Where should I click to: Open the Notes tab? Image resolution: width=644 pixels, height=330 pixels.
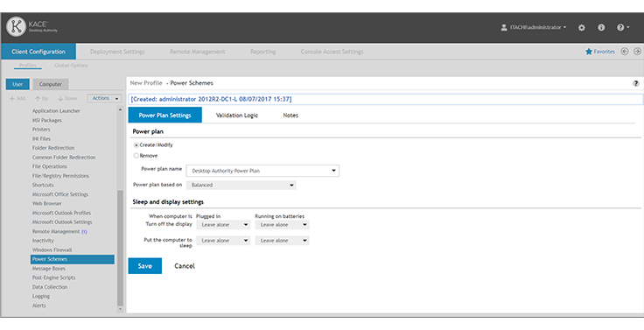290,116
